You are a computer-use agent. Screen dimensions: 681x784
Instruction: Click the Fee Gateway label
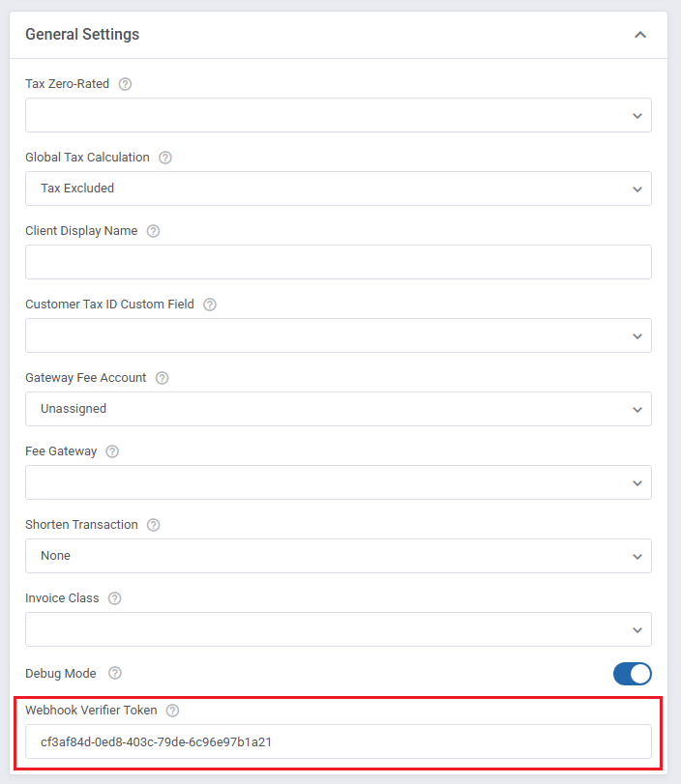point(61,451)
